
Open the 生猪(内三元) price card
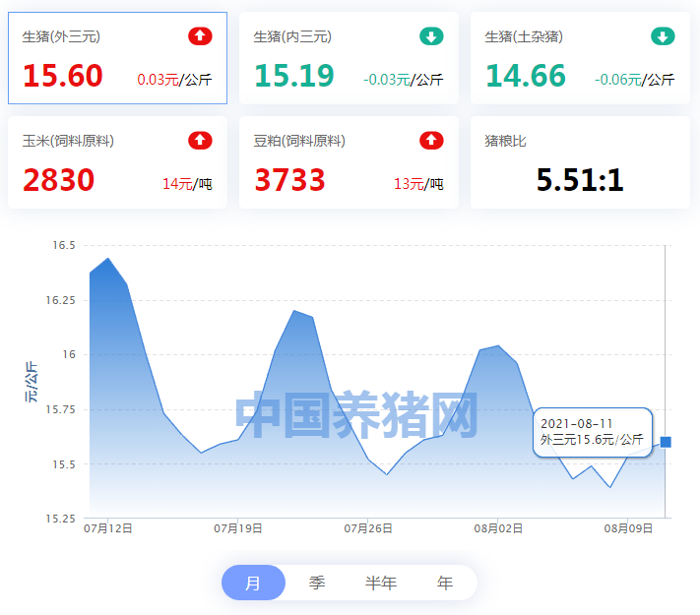tap(349, 58)
